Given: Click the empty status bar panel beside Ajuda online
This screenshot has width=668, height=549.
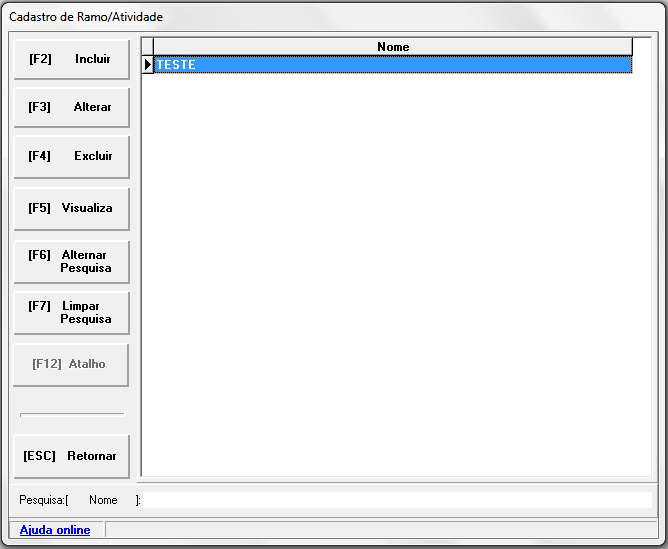Looking at the screenshot, I should pyautogui.click(x=380, y=530).
